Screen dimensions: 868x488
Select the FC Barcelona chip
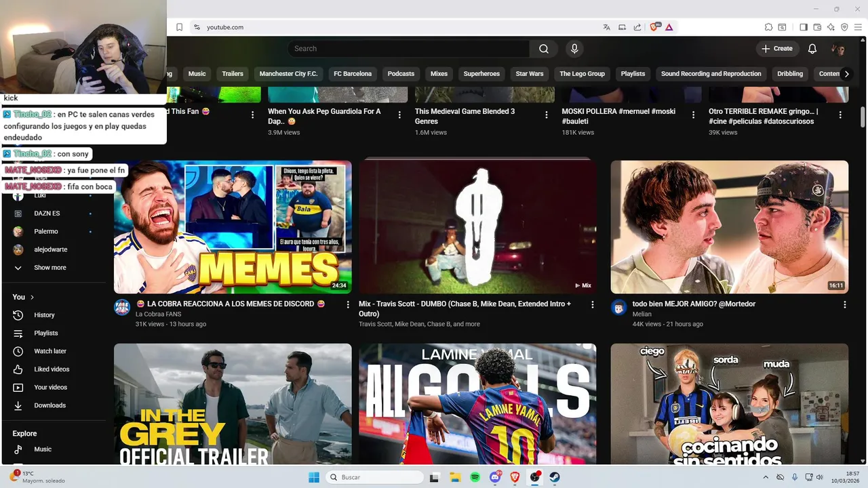[x=353, y=74]
